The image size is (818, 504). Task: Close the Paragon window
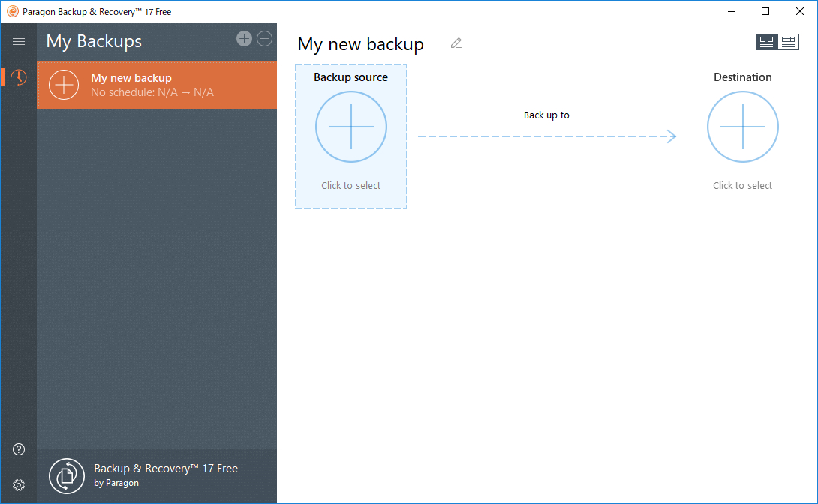pyautogui.click(x=800, y=11)
